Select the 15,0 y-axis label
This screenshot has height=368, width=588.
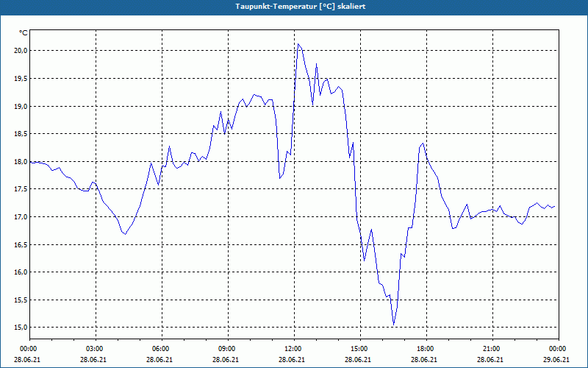coord(21,327)
